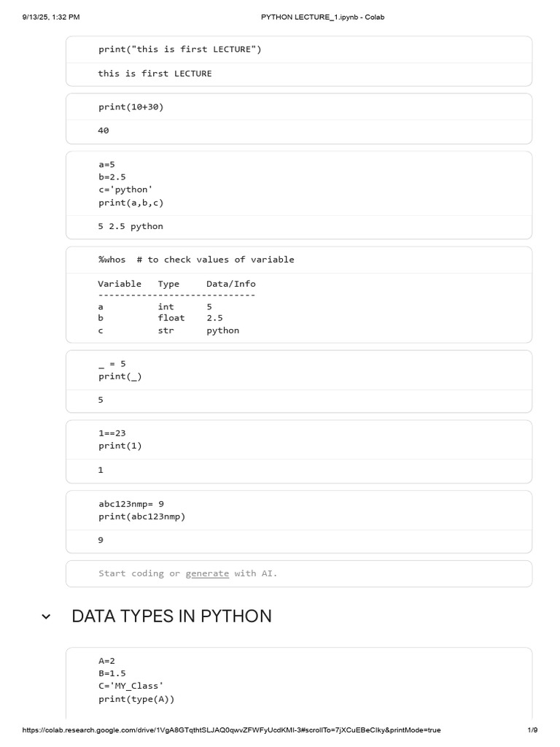Select the abc123nmp= 9 code cell
This screenshot has height=747, width=560.
click(299, 511)
